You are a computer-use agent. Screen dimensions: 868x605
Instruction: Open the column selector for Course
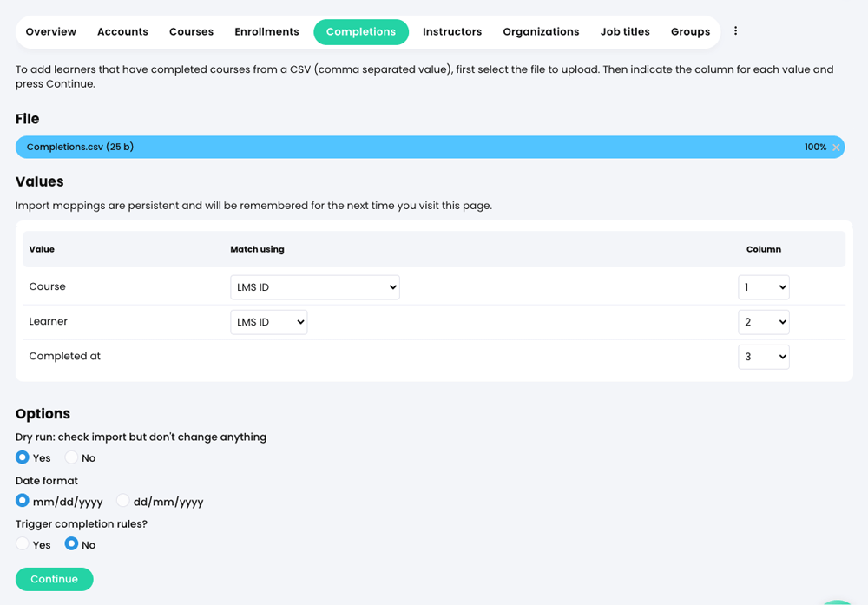pyautogui.click(x=764, y=286)
